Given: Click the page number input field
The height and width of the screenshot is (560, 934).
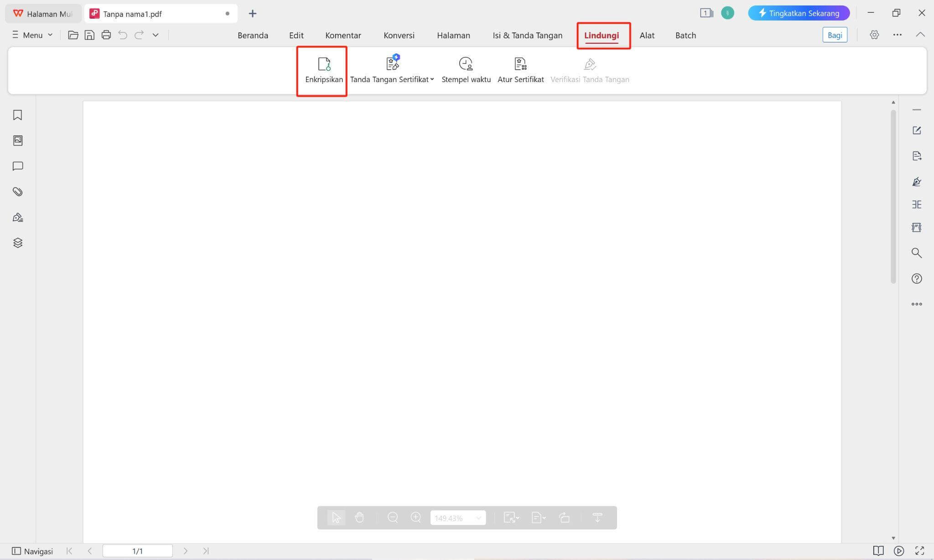Looking at the screenshot, I should click(137, 551).
